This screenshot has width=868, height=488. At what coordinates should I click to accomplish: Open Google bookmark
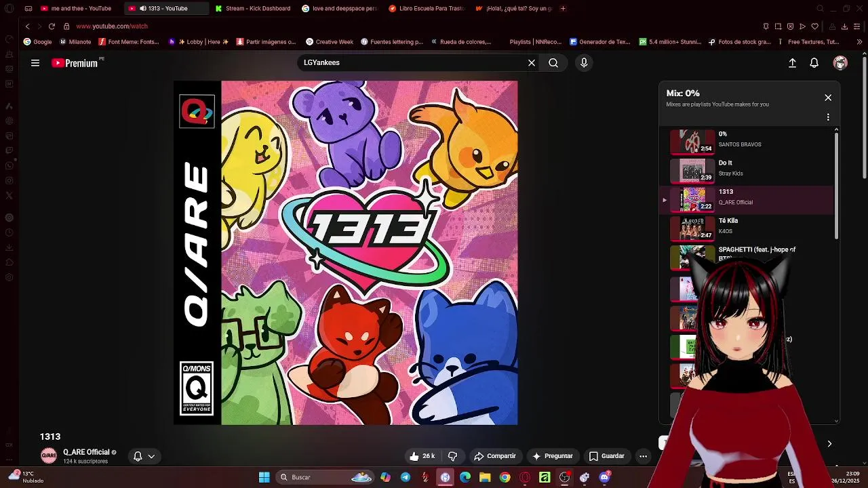click(x=38, y=42)
